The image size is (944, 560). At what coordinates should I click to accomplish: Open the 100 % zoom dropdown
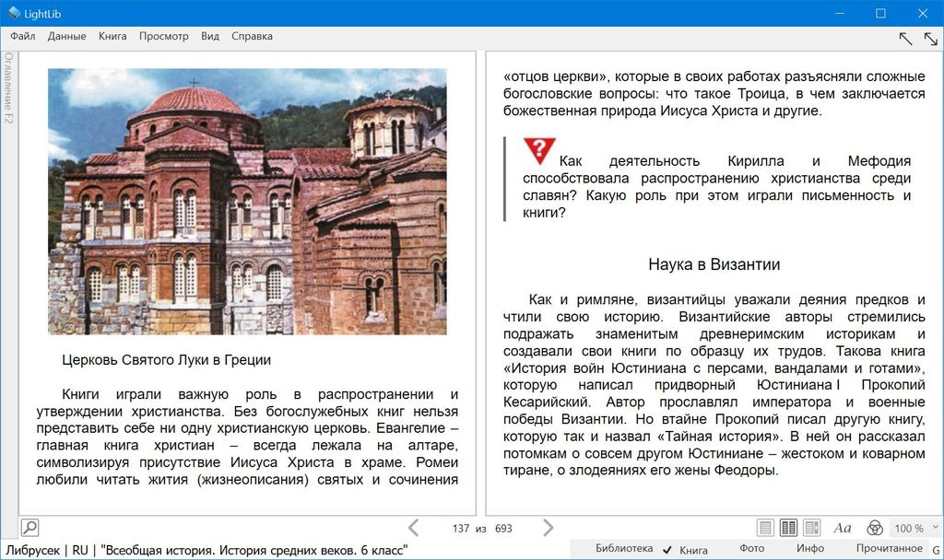click(x=914, y=528)
